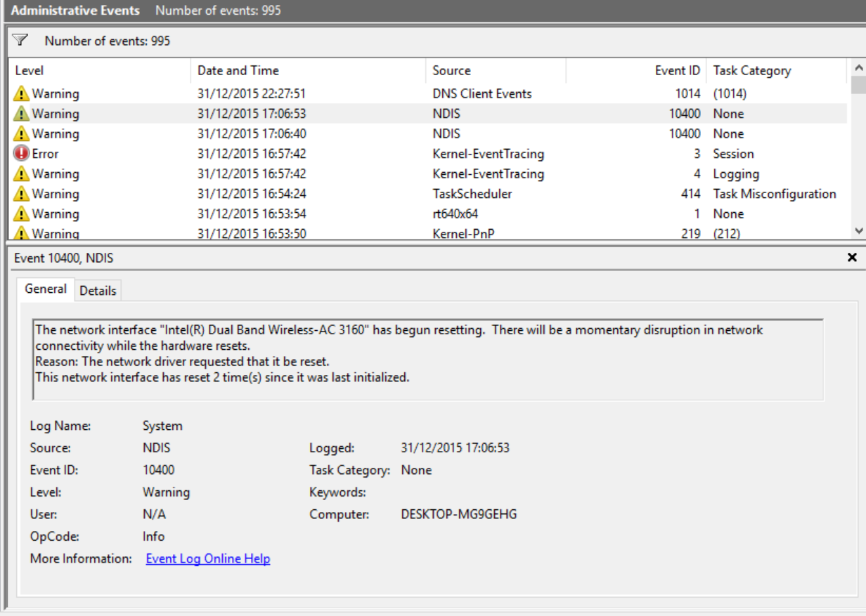
Task: Click the OpCode value Info
Action: (153, 537)
